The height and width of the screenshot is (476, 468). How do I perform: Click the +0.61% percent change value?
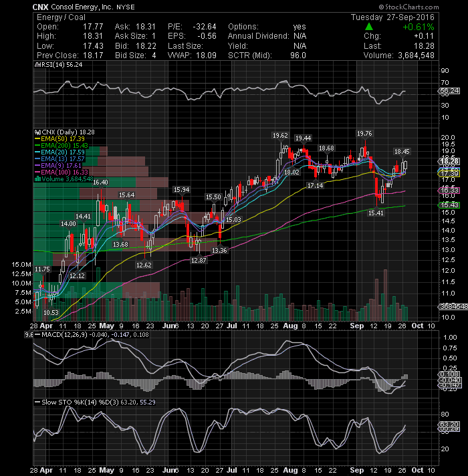[419, 27]
